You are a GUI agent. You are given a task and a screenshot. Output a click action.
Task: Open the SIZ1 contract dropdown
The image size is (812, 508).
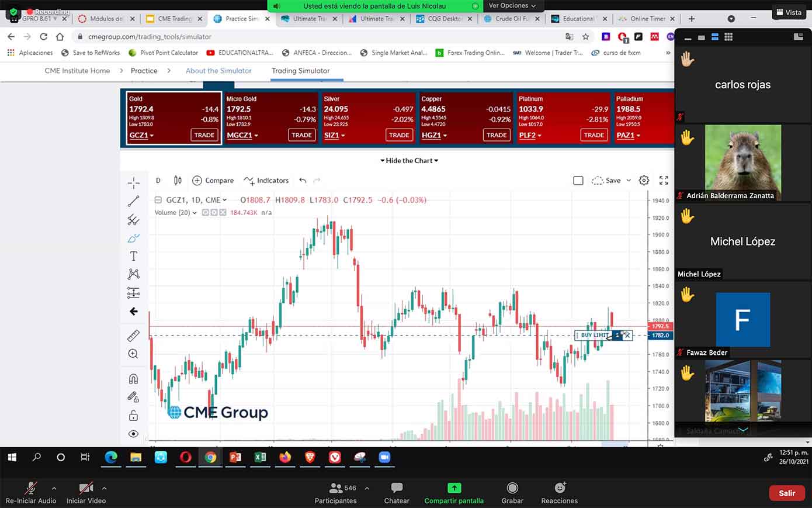[334, 135]
